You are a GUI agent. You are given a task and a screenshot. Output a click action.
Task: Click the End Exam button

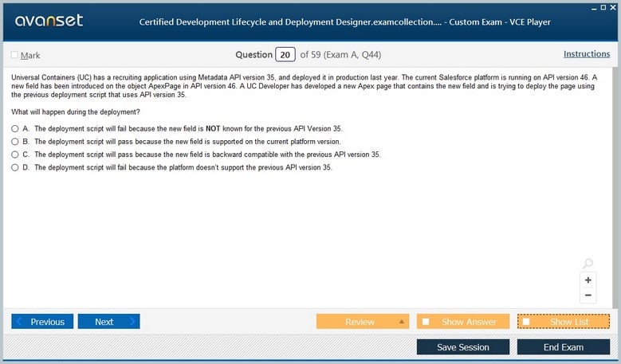(x=564, y=347)
